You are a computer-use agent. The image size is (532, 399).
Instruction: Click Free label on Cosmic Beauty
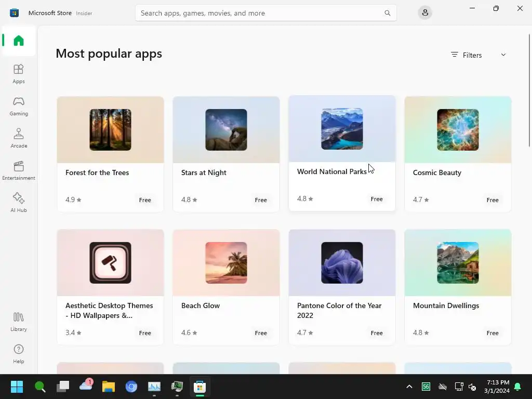click(493, 200)
